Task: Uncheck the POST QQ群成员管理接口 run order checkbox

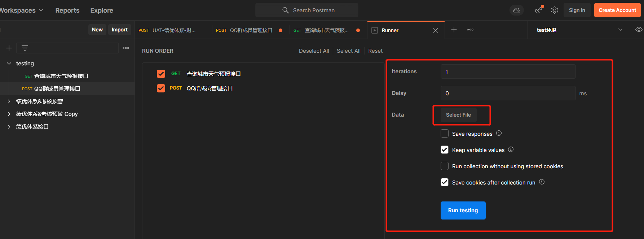Action: click(x=161, y=88)
